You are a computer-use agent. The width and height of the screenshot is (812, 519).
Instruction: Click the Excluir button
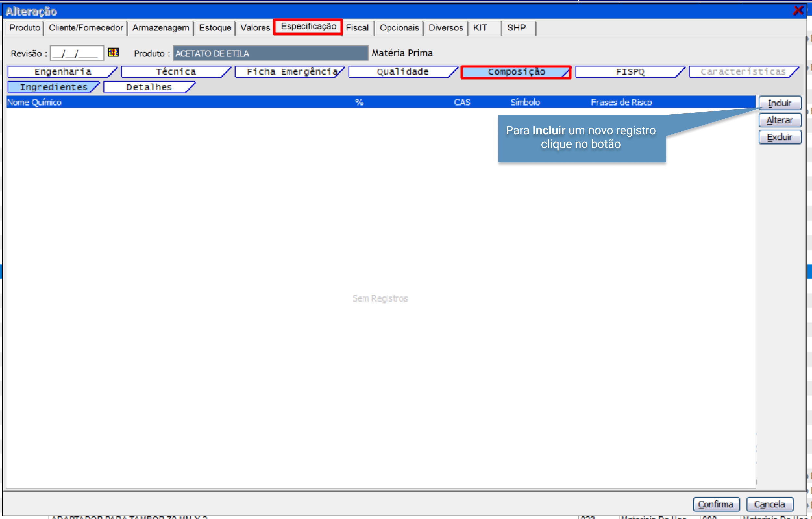click(x=780, y=137)
